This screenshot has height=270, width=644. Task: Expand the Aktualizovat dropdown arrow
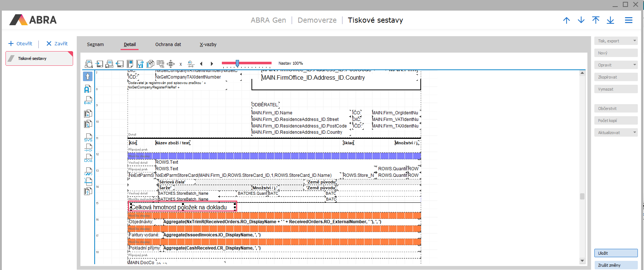[x=634, y=133]
